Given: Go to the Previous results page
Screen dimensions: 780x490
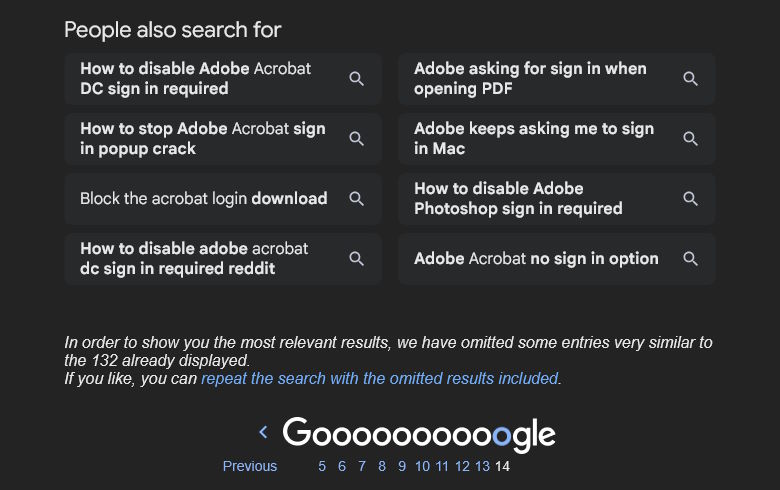Looking at the screenshot, I should pyautogui.click(x=250, y=466).
